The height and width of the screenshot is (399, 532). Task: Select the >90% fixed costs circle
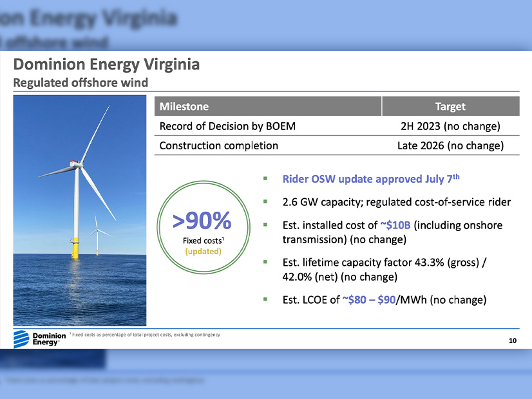(x=202, y=232)
